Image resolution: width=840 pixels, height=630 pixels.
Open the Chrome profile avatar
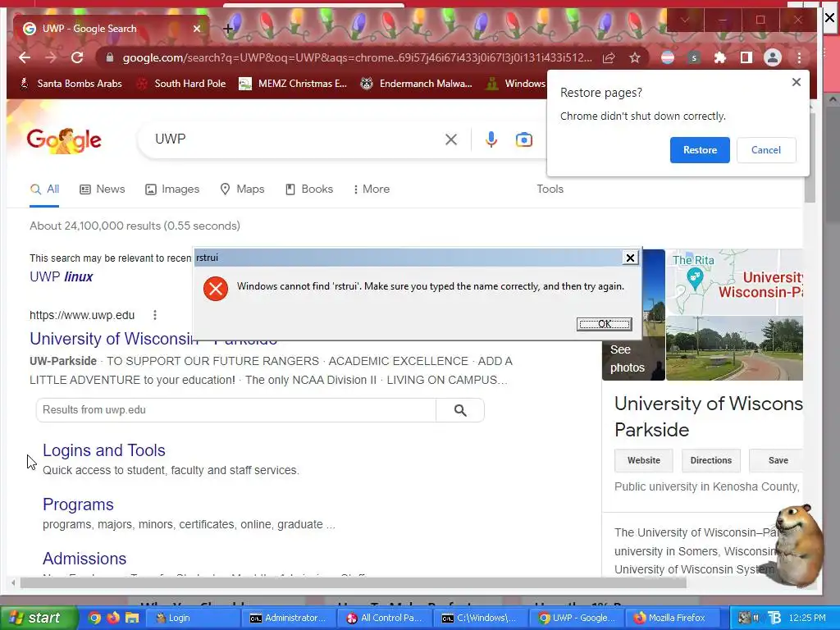tap(773, 58)
